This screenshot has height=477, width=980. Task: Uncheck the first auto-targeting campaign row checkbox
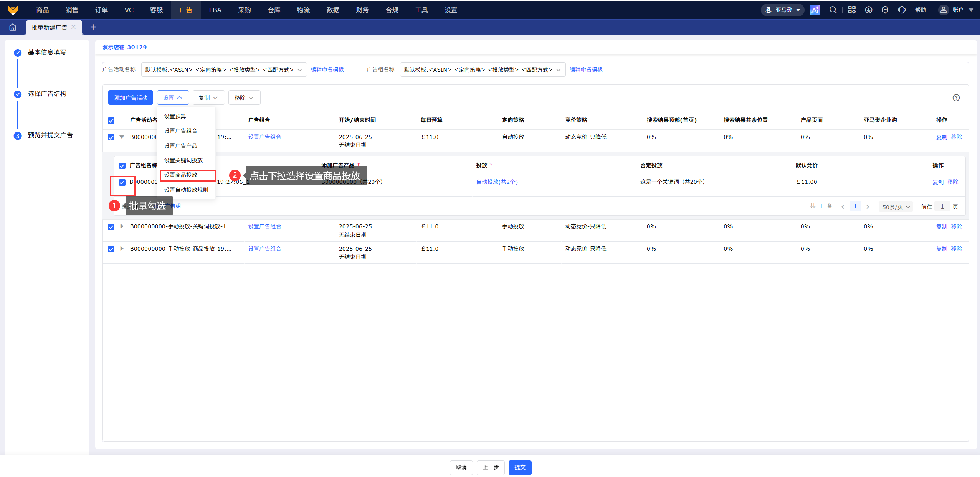(111, 137)
